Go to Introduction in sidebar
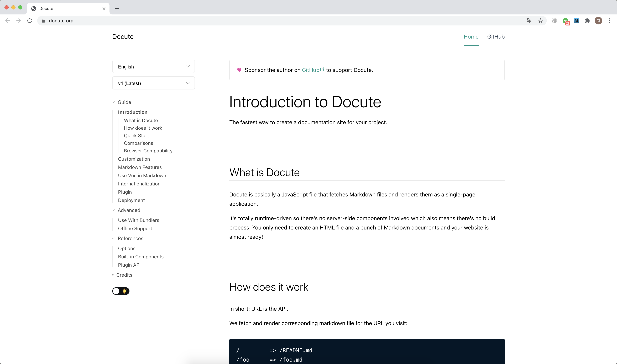Screen dimensions: 617x364 [x=133, y=112]
